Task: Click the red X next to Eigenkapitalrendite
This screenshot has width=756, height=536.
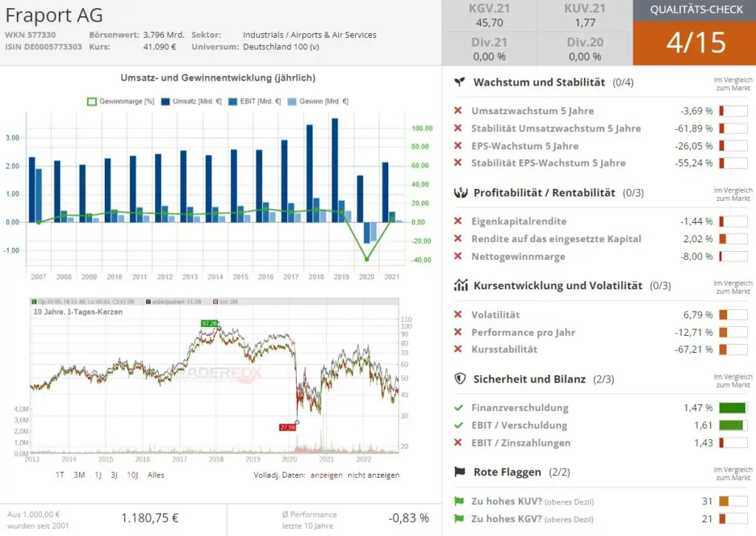Action: click(458, 221)
